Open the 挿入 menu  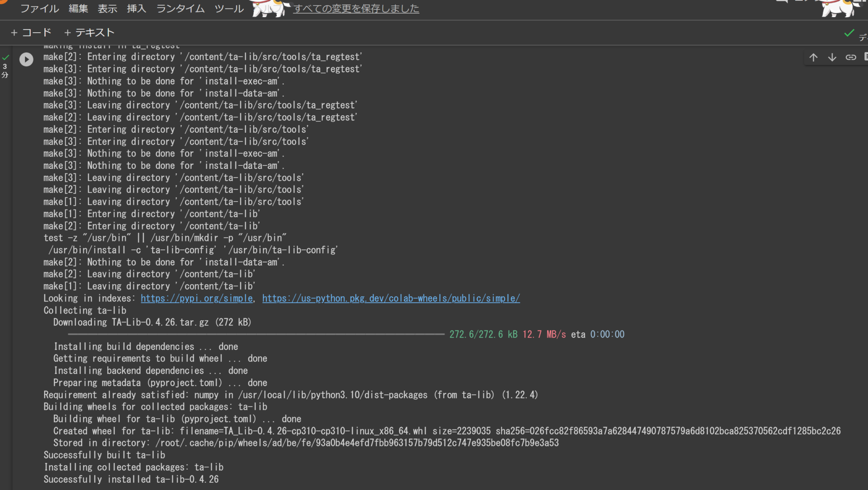point(136,8)
